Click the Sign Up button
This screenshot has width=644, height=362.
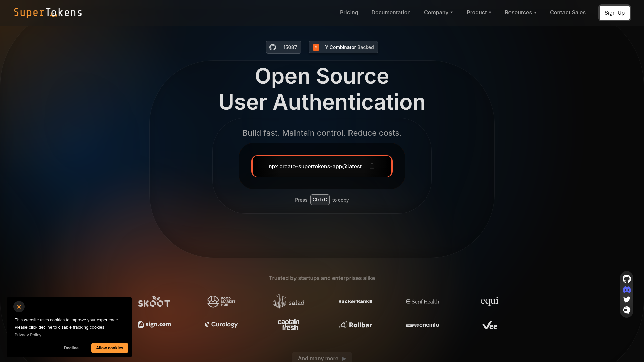614,13
